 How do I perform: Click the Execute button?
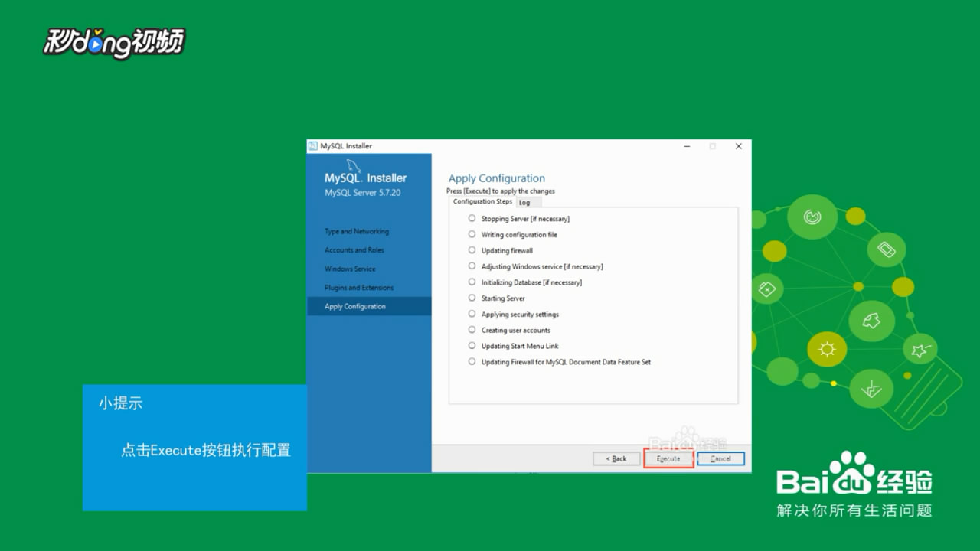pyautogui.click(x=668, y=458)
